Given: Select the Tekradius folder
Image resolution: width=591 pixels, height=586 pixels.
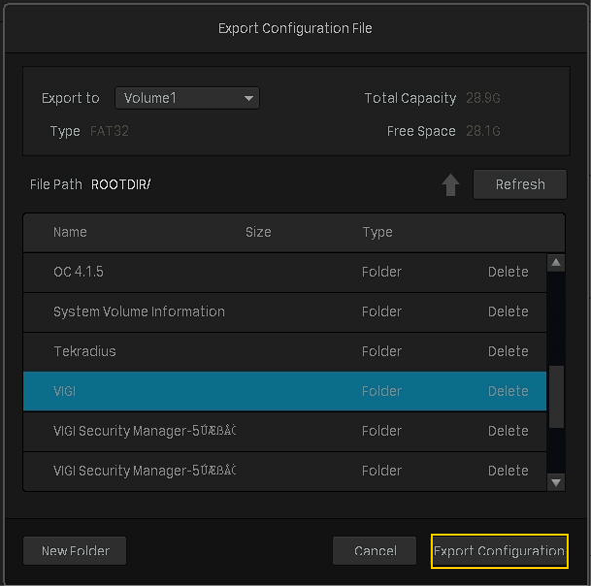Looking at the screenshot, I should pyautogui.click(x=285, y=352).
